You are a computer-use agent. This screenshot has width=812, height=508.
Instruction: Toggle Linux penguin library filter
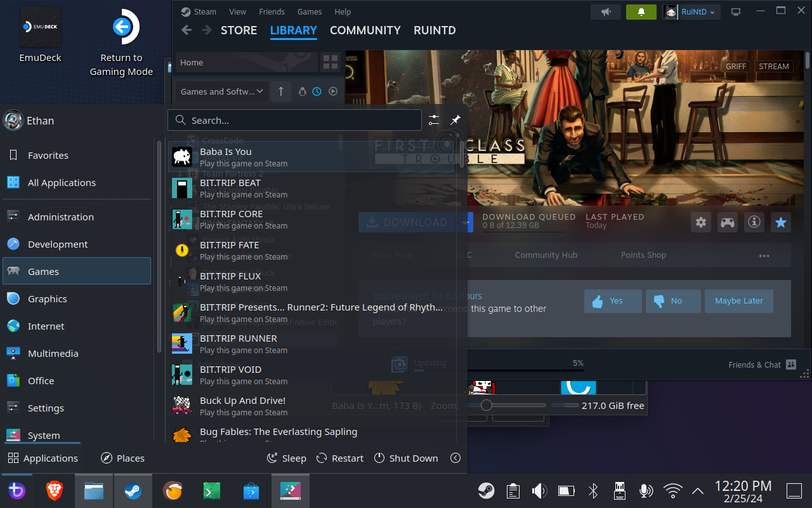303,91
